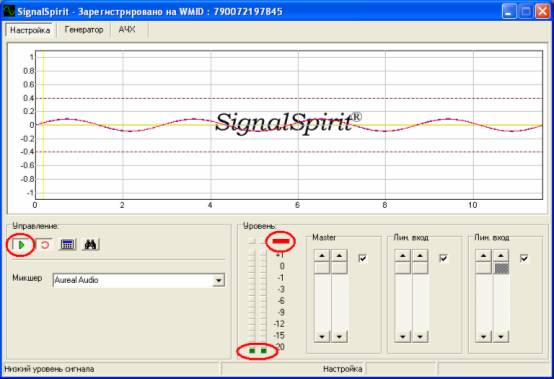The image size is (554, 379).
Task: Click the dark hatched thumb in last Лин. вход group
Action: click(501, 268)
